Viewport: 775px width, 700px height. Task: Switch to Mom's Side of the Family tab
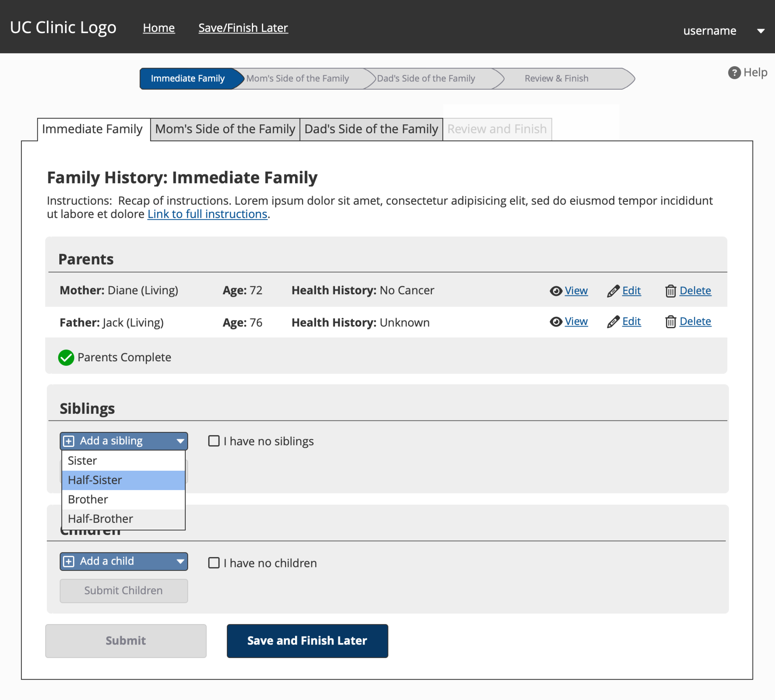tap(225, 129)
